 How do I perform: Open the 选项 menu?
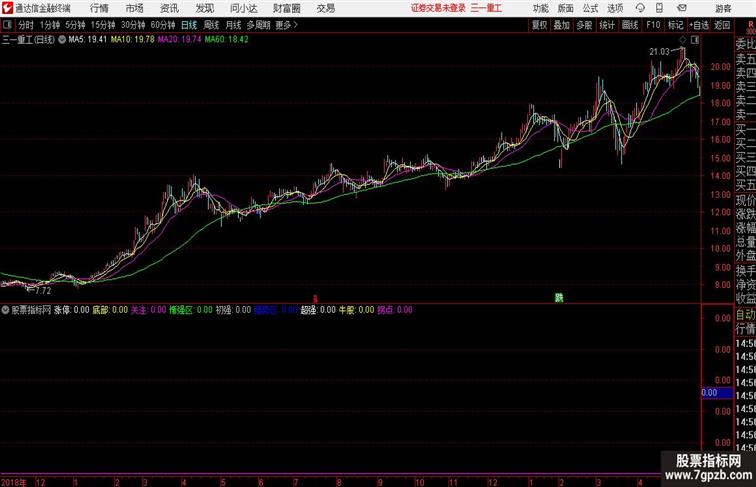coord(615,8)
